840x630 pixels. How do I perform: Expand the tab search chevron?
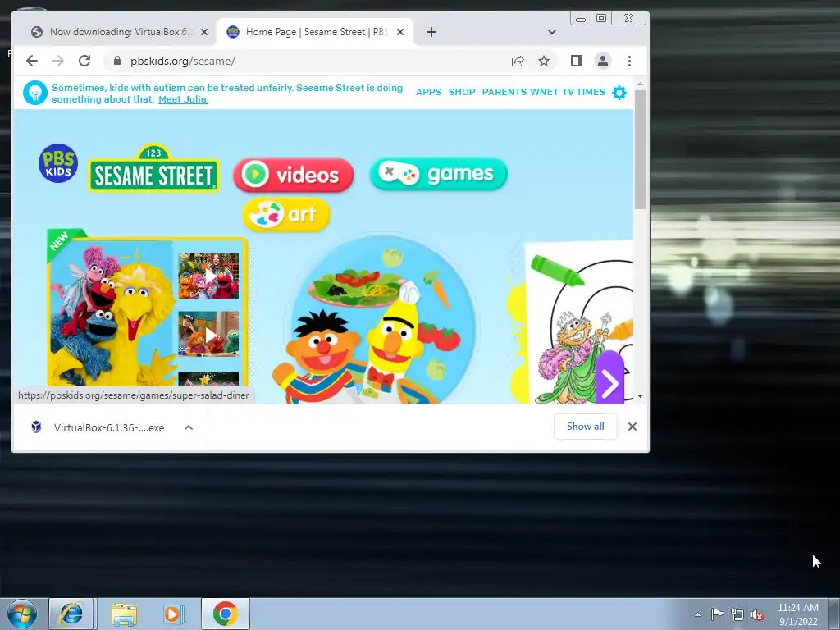552,32
